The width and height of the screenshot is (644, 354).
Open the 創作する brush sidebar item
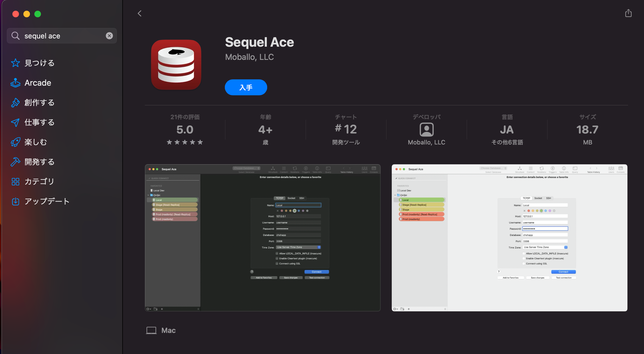39,102
